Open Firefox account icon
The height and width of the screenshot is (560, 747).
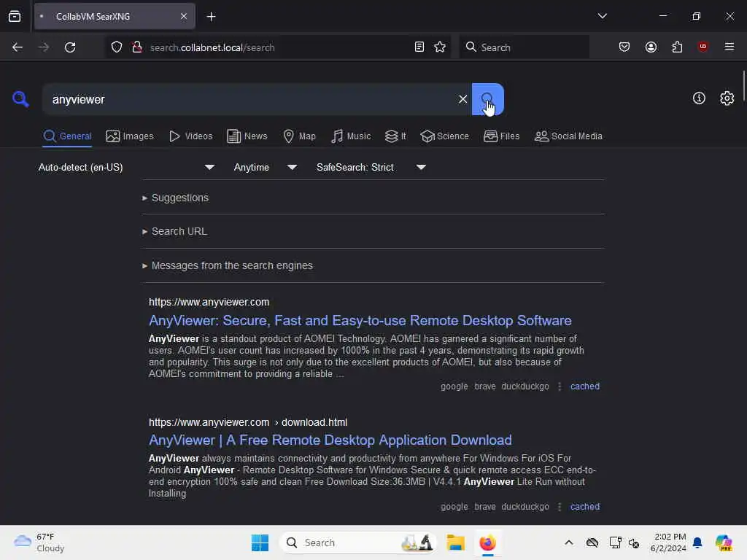coord(651,47)
